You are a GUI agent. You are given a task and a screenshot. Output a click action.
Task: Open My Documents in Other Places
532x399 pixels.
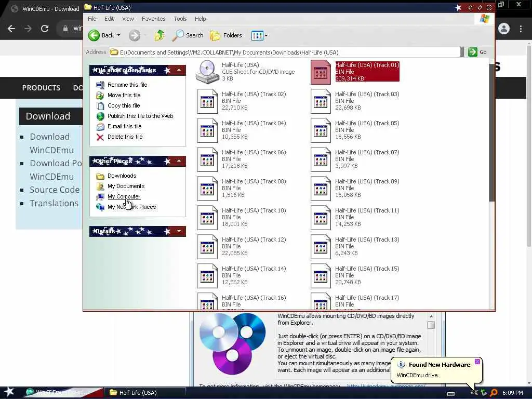click(x=126, y=187)
